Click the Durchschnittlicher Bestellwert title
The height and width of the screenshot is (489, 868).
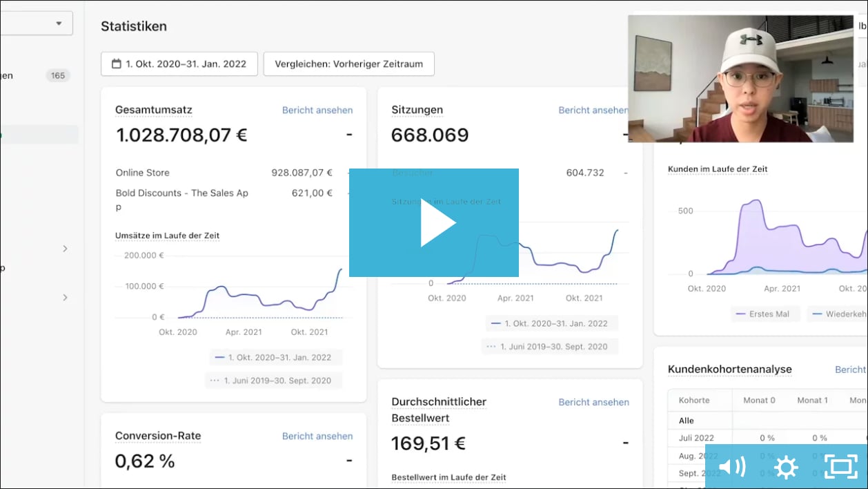tap(439, 410)
